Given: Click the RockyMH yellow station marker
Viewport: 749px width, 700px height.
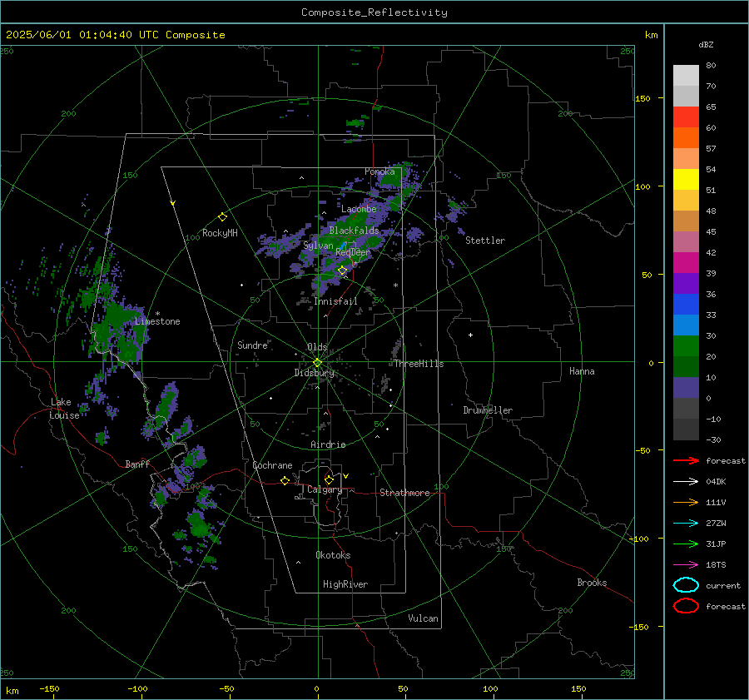Looking at the screenshot, I should coord(222,217).
